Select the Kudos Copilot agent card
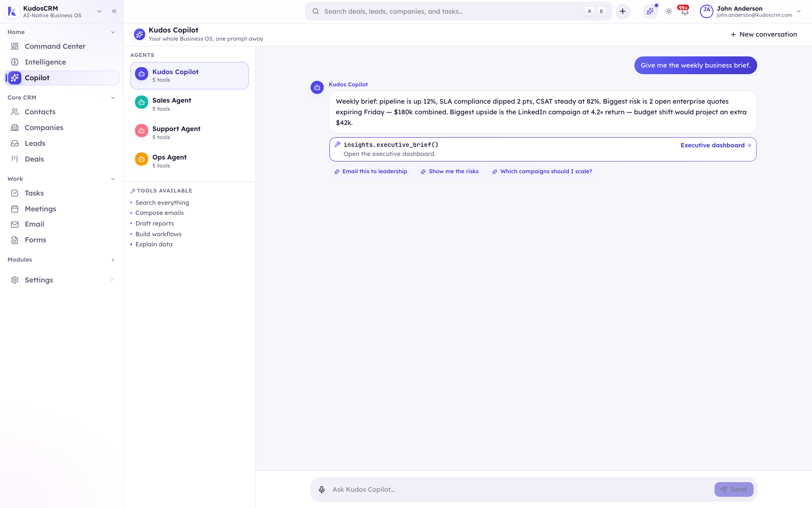Viewport: 812px width, 508px height. tap(189, 76)
